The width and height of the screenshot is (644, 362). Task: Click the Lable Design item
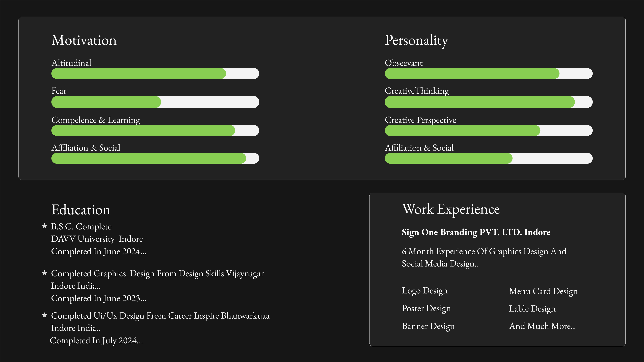coord(532,309)
